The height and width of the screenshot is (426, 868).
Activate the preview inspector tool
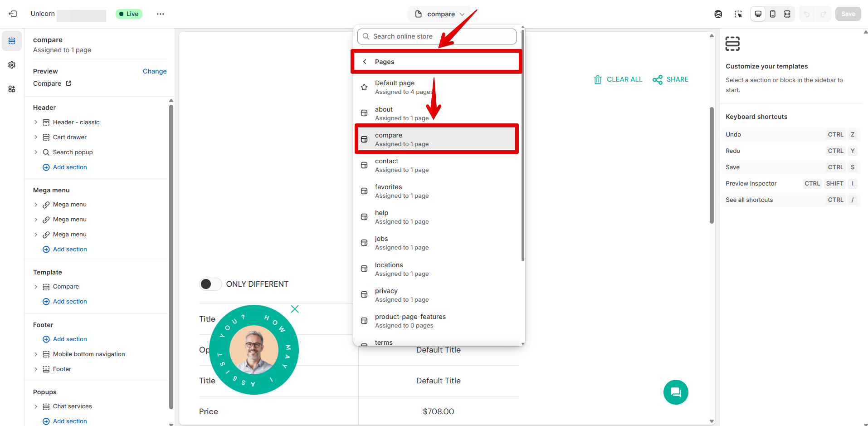click(738, 14)
